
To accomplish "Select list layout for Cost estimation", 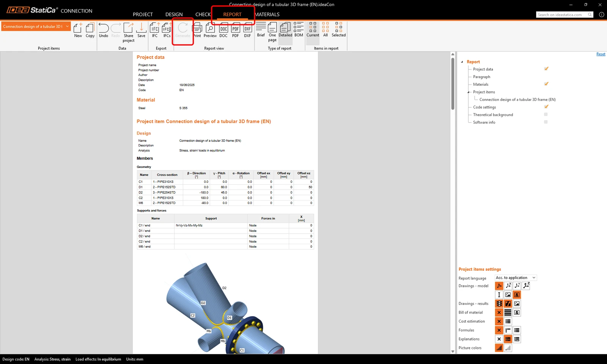I will [x=508, y=322].
